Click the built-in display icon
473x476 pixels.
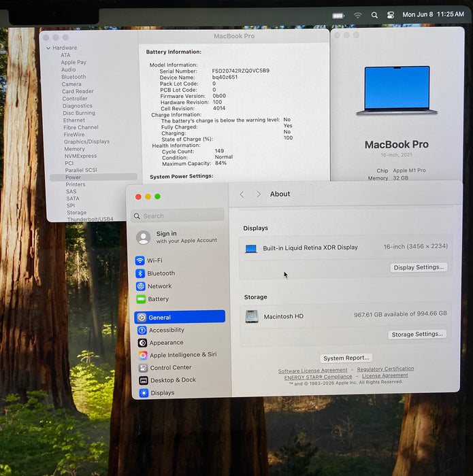251,249
